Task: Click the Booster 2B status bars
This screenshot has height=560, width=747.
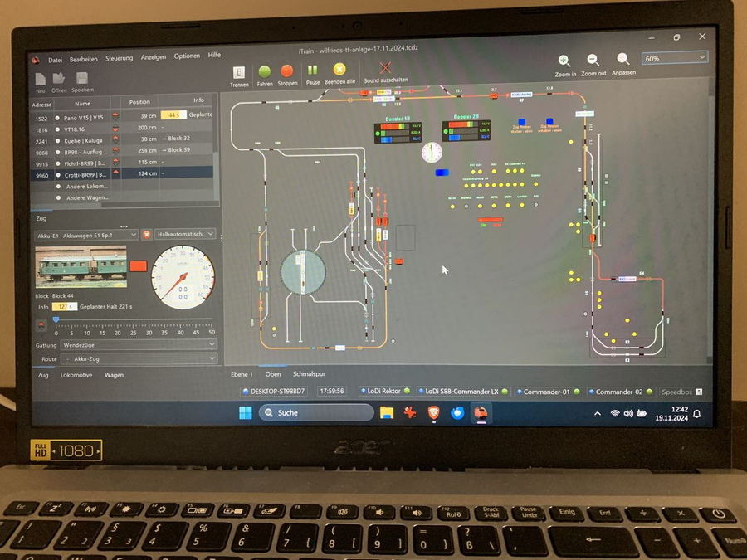Action: [x=466, y=130]
